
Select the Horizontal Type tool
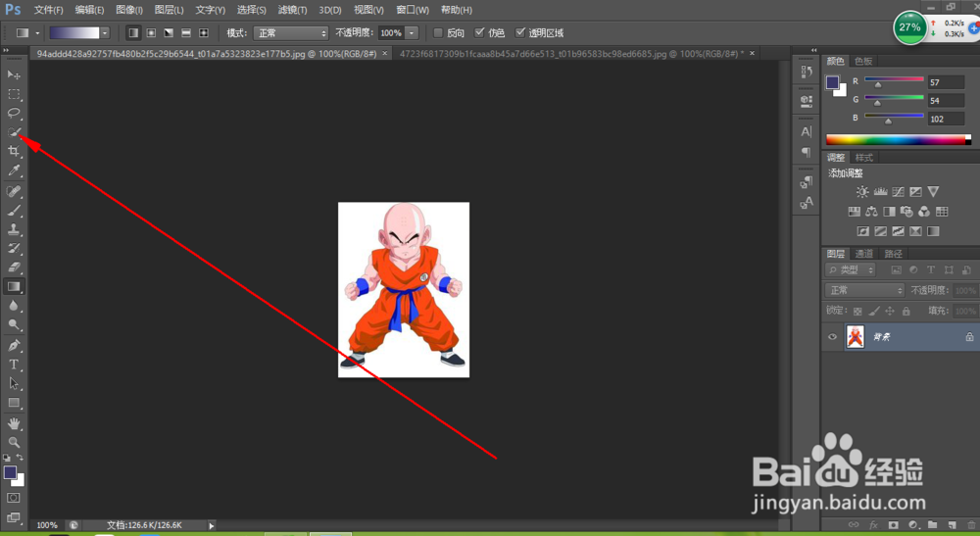click(x=14, y=365)
